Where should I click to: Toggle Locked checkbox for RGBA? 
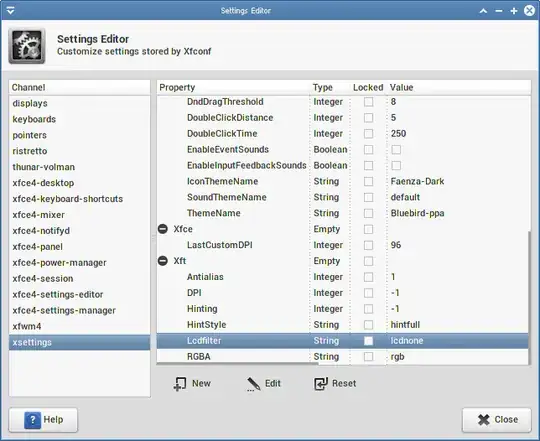[368, 357]
